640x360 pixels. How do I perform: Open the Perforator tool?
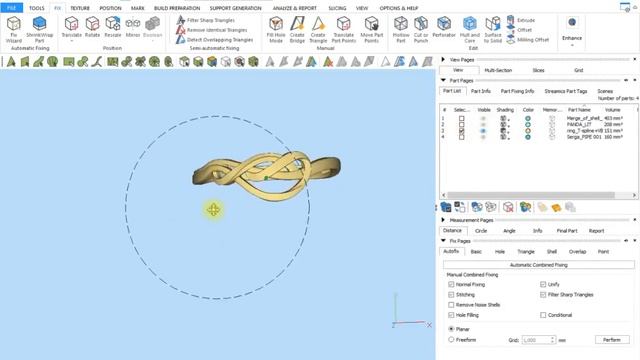pyautogui.click(x=444, y=27)
